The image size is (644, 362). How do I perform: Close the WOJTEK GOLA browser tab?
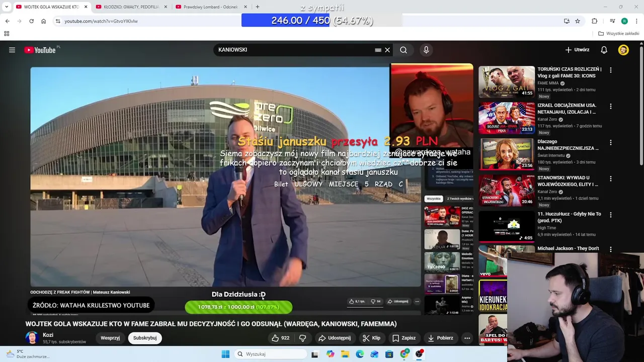pos(86,7)
